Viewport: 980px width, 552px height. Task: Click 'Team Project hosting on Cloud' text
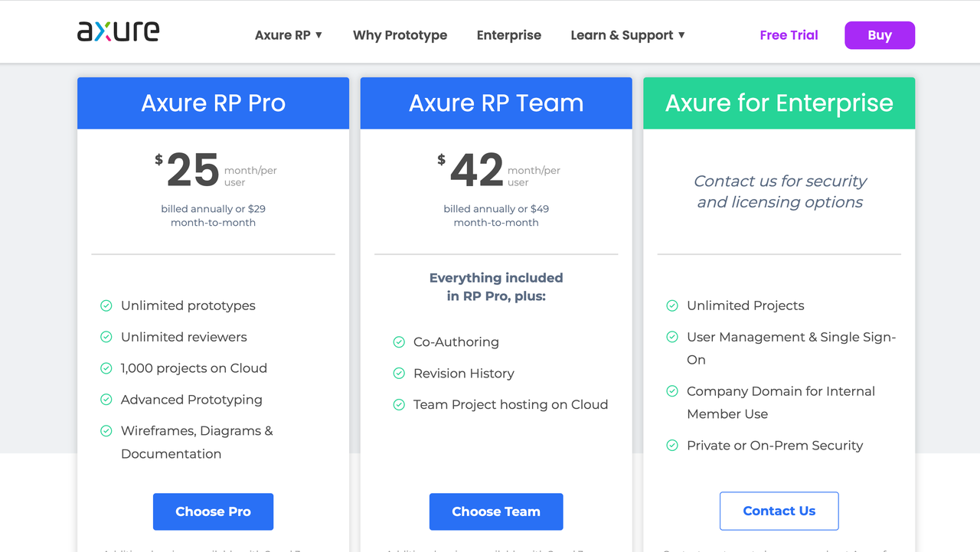coord(511,405)
